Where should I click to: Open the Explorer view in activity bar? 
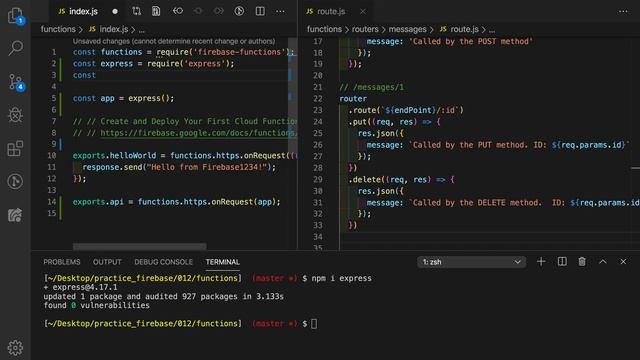click(16, 16)
